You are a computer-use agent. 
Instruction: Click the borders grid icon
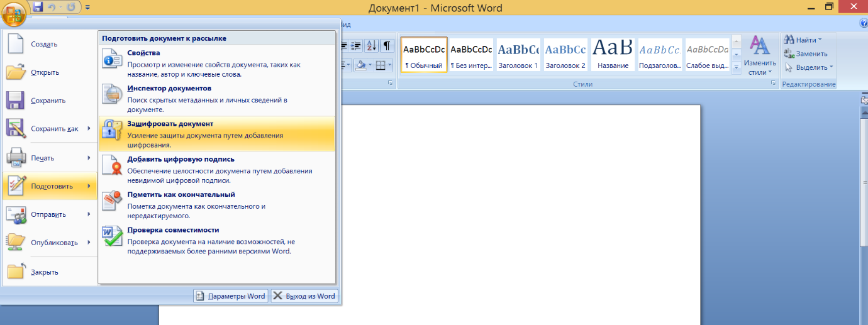tap(380, 65)
